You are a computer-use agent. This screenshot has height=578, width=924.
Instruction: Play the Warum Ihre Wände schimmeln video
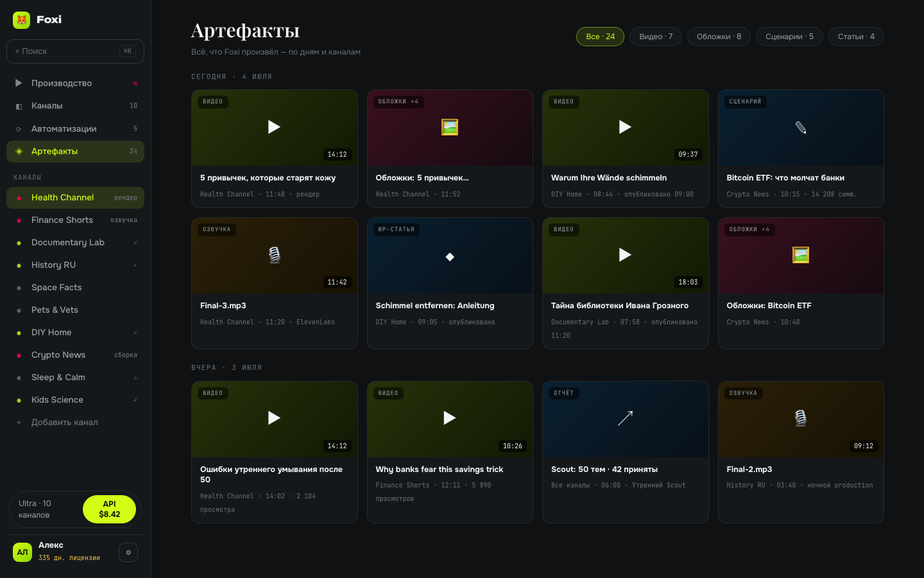(x=625, y=127)
